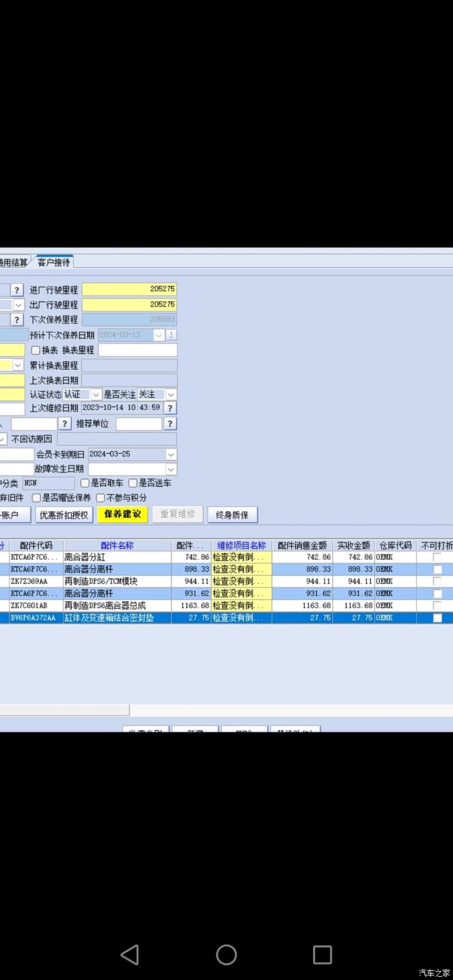
Task: Tap the Android recent apps square
Action: 322,954
